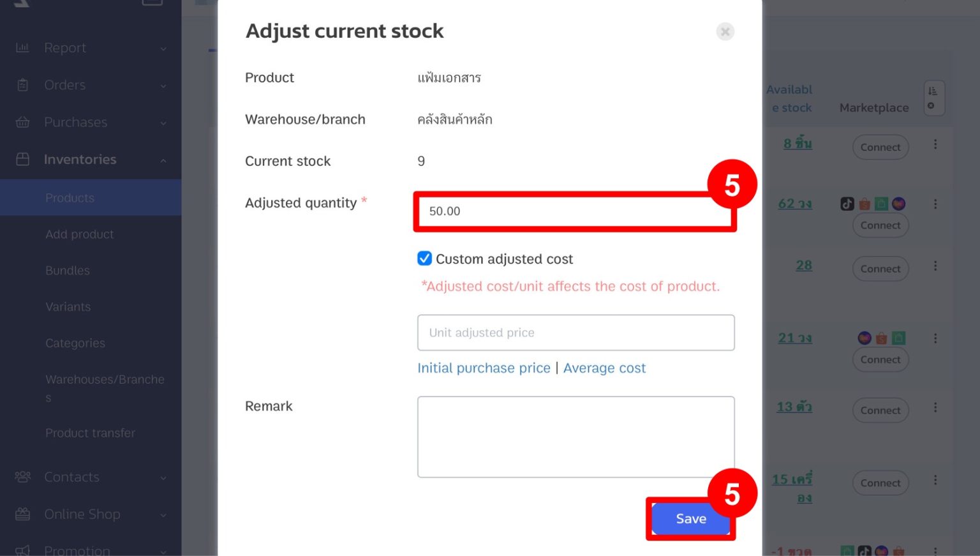Click the Contacts people icon in sidebar
This screenshot has height=556, width=980.
(x=23, y=477)
